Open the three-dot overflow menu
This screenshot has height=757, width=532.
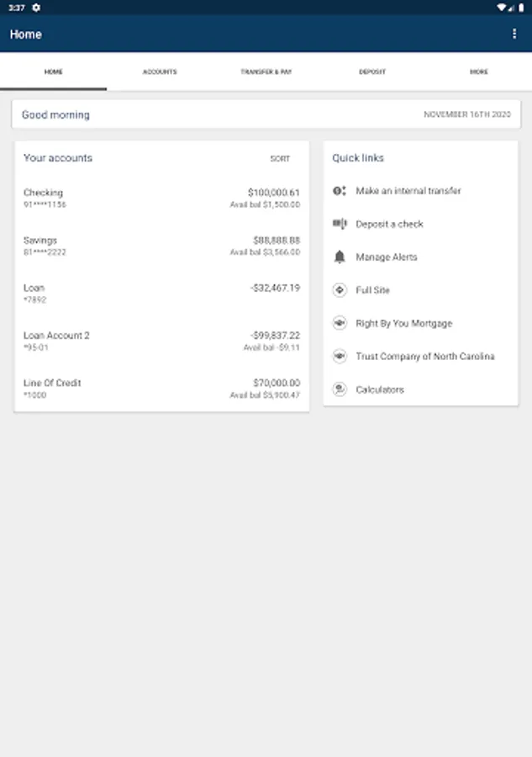514,34
